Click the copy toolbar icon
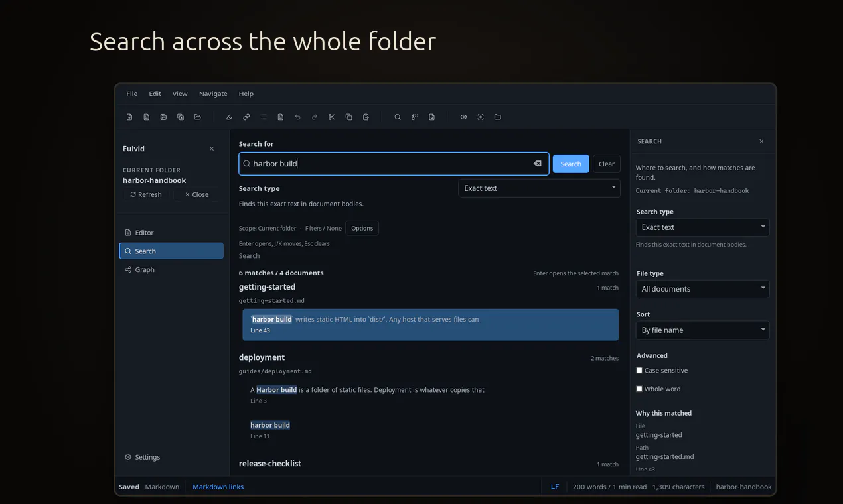843x504 pixels. 348,117
